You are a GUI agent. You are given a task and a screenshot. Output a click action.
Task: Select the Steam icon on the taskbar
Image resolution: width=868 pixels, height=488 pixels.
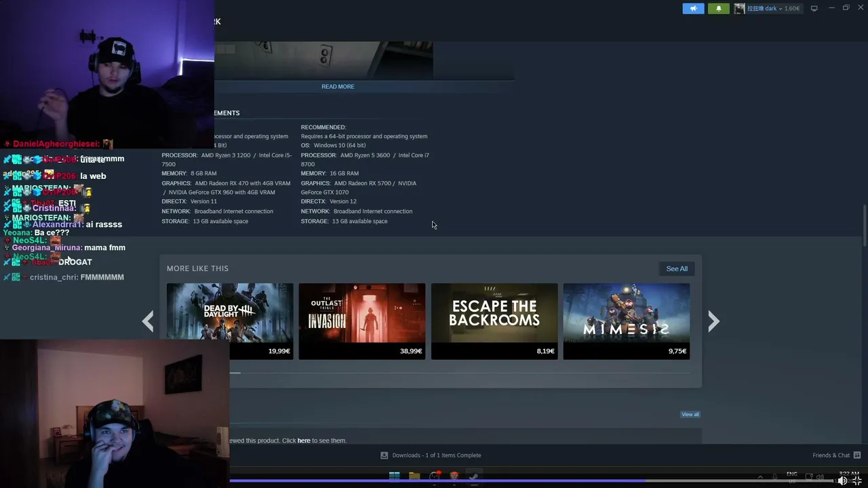point(474,476)
